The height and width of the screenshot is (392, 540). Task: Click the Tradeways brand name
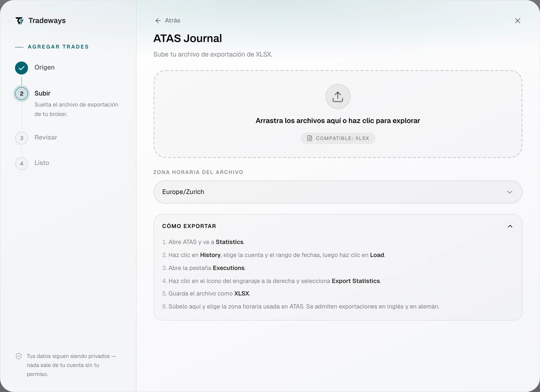point(47,21)
